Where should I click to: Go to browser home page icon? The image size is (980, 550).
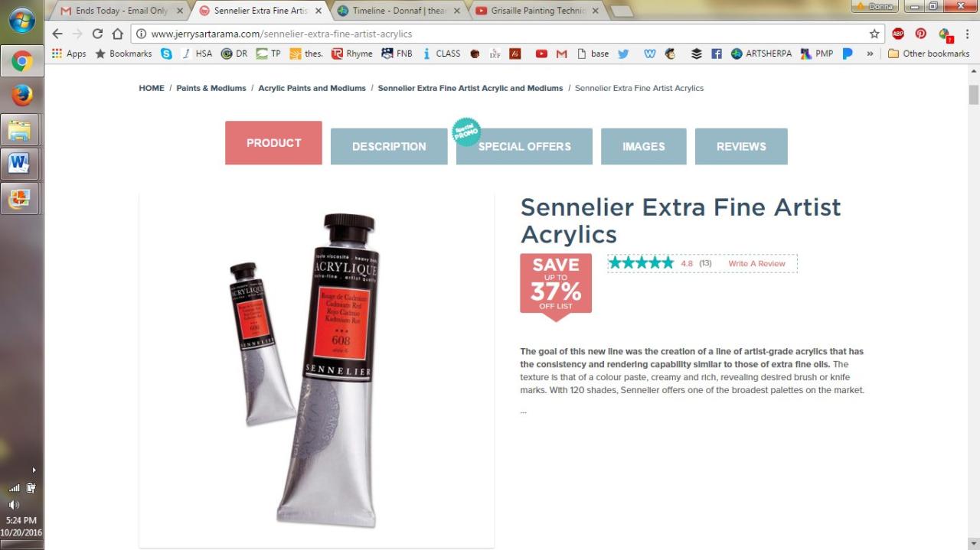click(x=117, y=34)
